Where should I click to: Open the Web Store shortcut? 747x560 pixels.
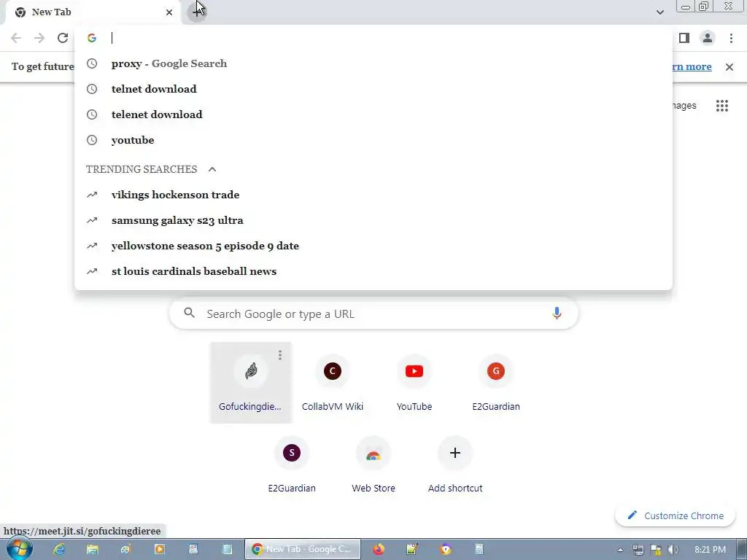point(373,464)
